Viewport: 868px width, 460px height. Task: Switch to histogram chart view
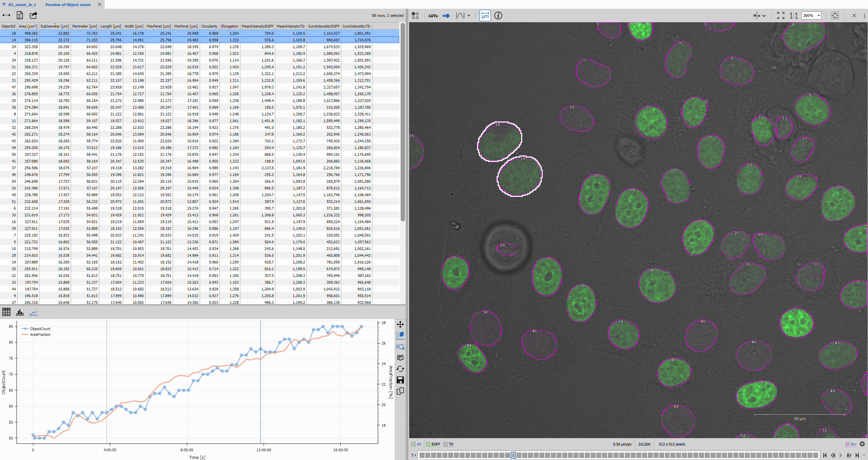click(x=20, y=313)
